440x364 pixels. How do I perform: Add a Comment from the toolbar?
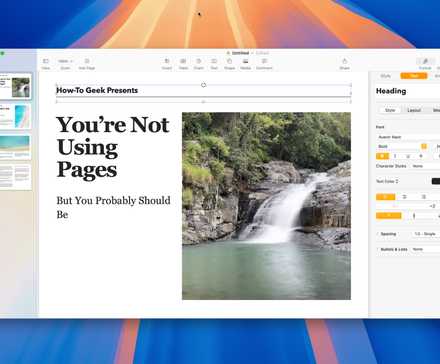click(x=264, y=64)
